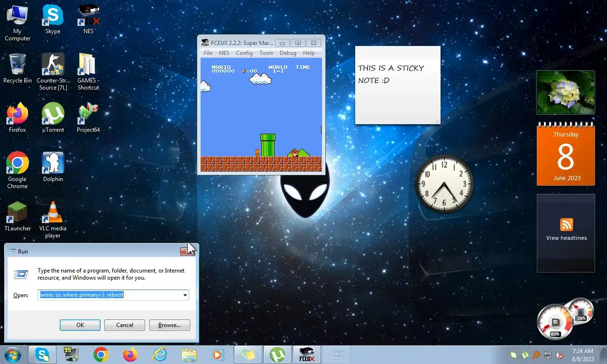This screenshot has width=607, height=364.
Task: Launch Internet Explorer from the taskbar
Action: tap(160, 355)
